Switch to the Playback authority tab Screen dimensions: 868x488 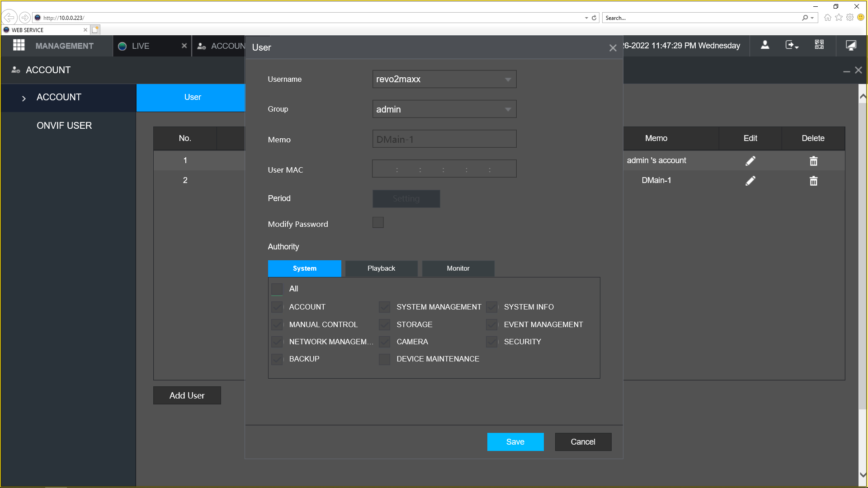pos(381,268)
